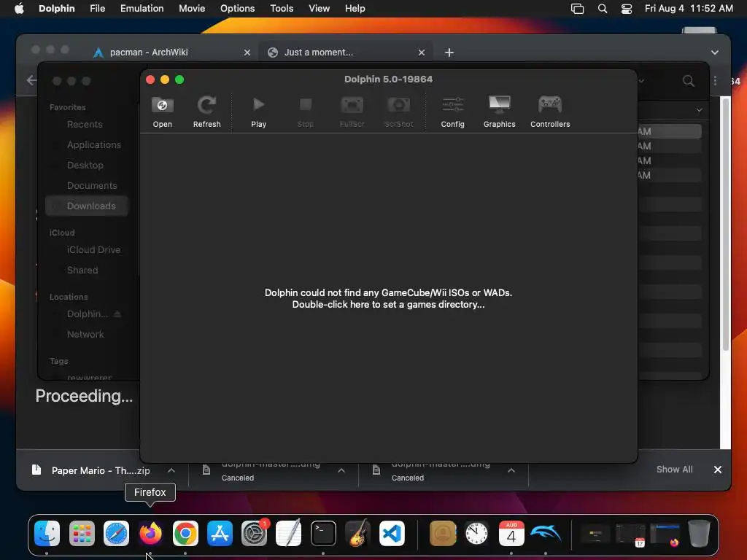Open the Tools menu
The height and width of the screenshot is (560, 747).
coord(282,9)
